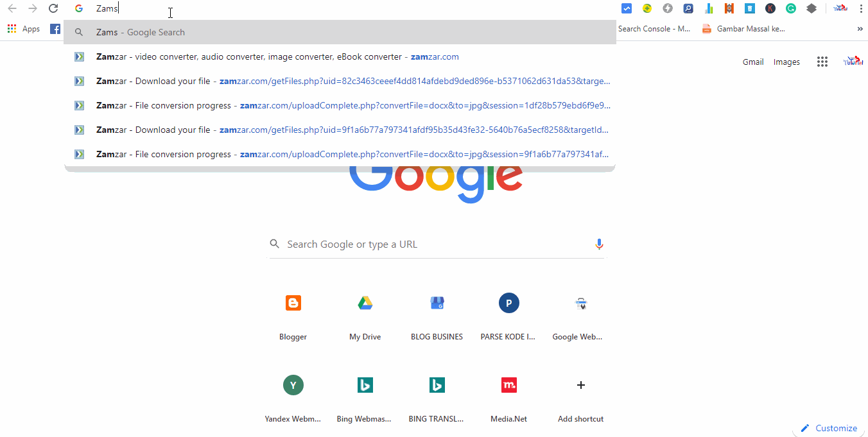The image size is (868, 437).
Task: Open Chrome profile avatar in toolbar
Action: pyautogui.click(x=840, y=8)
